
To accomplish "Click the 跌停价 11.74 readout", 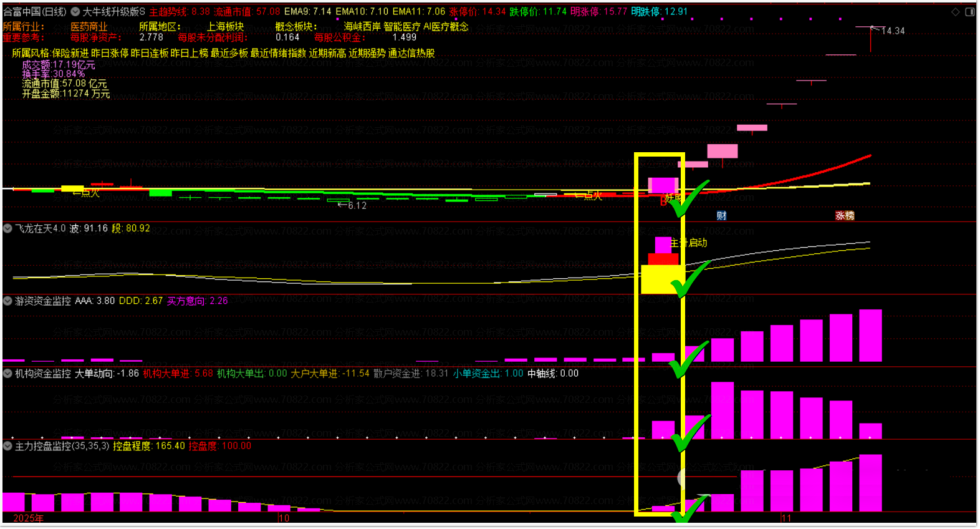I will [538, 11].
